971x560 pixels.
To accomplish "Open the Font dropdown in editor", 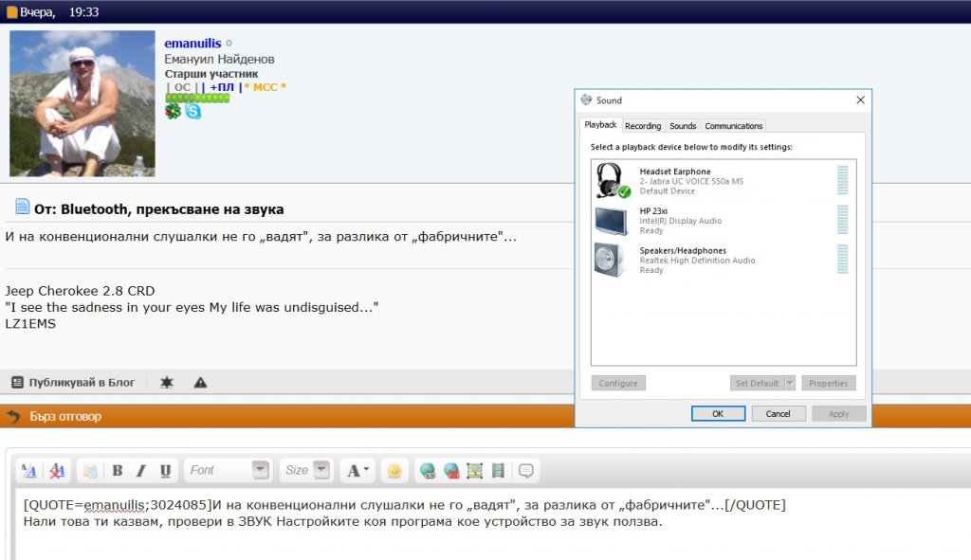I will pos(260,470).
